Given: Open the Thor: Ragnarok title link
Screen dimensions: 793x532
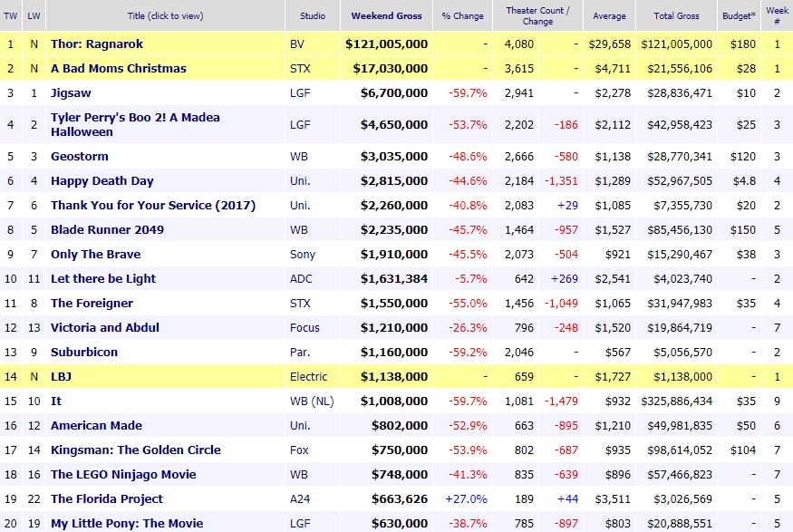Looking at the screenshot, I should click(x=97, y=44).
